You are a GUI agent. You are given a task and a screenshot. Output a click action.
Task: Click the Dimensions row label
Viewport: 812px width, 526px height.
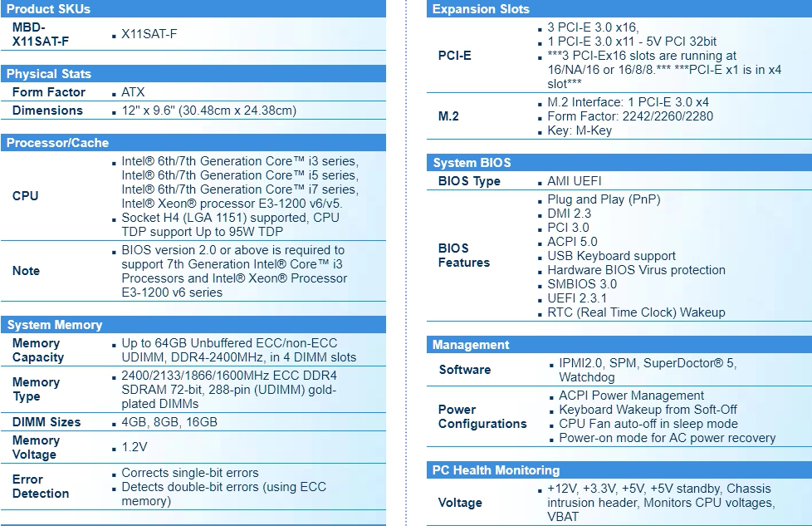[47, 111]
